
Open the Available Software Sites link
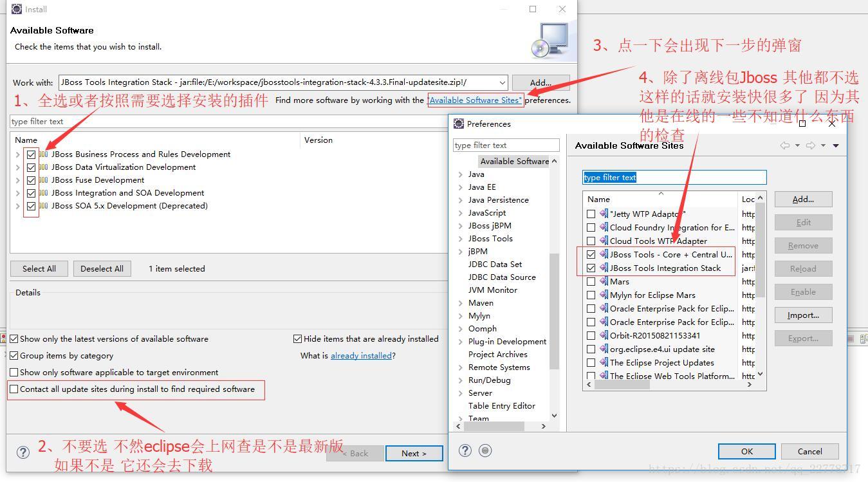point(476,100)
